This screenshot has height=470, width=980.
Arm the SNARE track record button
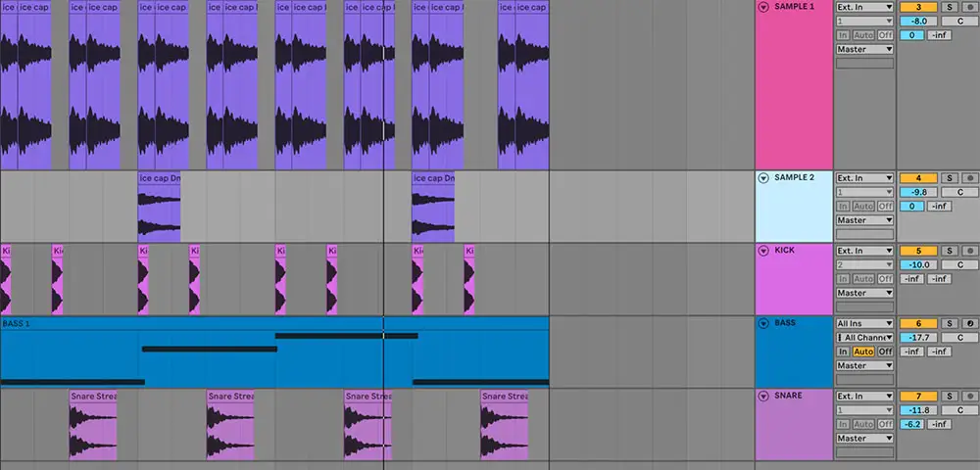[x=970, y=396]
